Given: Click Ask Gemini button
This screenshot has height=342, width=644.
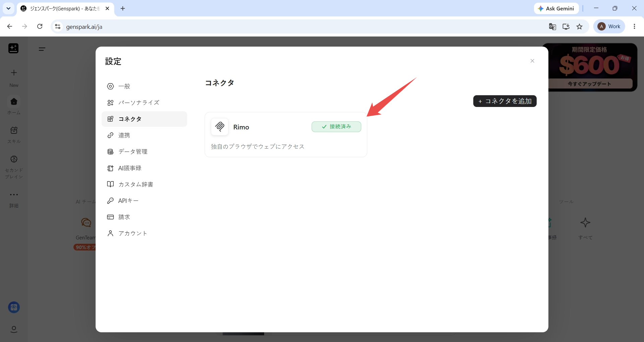Looking at the screenshot, I should pos(556,8).
